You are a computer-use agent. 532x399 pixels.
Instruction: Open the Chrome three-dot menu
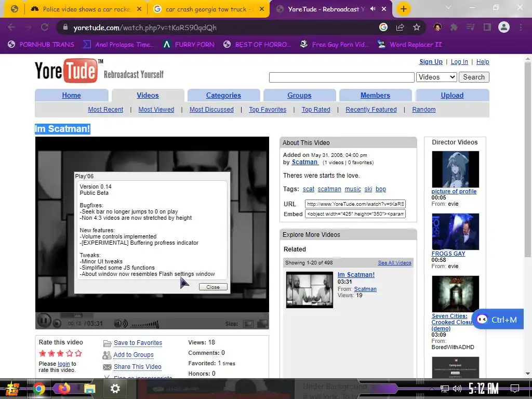521,28
